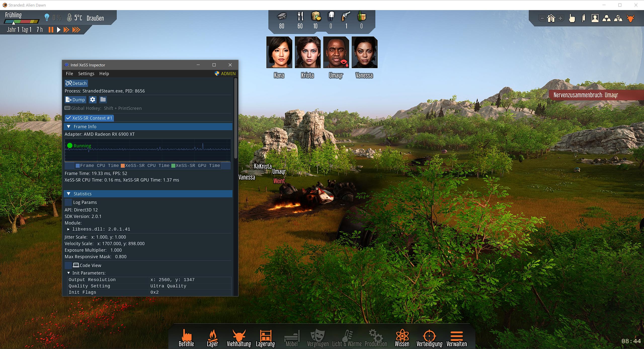Pause the game
The height and width of the screenshot is (349, 644).
click(51, 30)
